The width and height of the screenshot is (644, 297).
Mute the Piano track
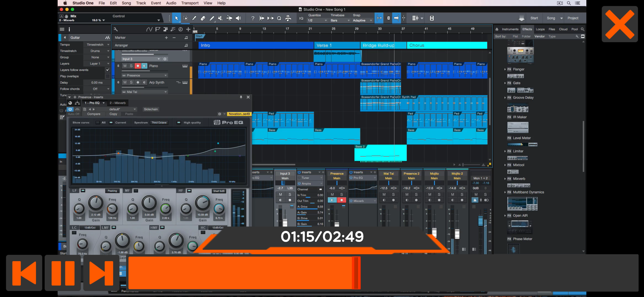pyautogui.click(x=125, y=66)
